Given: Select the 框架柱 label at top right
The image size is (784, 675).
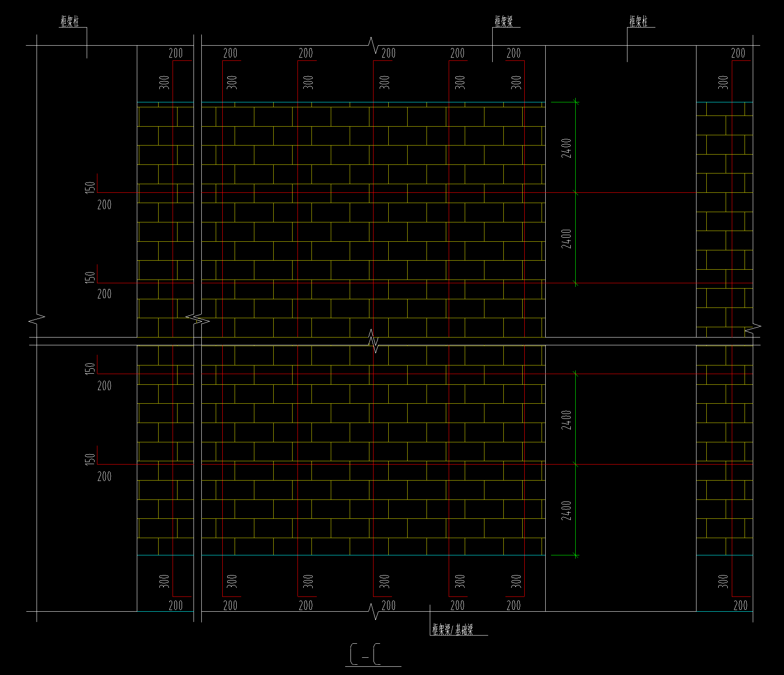Looking at the screenshot, I should point(638,21).
